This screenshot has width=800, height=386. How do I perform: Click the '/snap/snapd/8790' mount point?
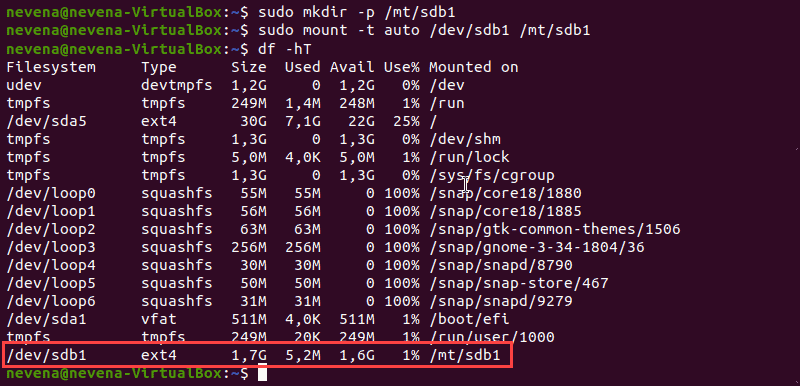pos(501,265)
